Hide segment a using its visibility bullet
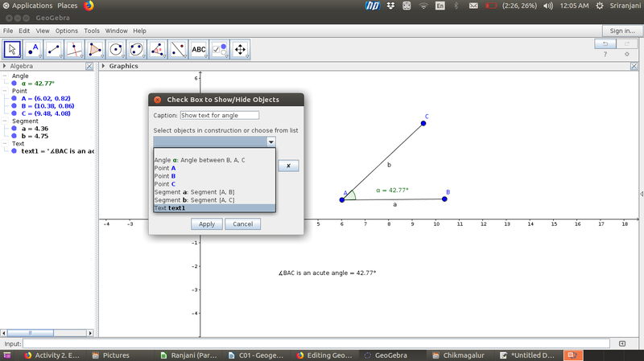The width and height of the screenshot is (644, 361). click(14, 129)
